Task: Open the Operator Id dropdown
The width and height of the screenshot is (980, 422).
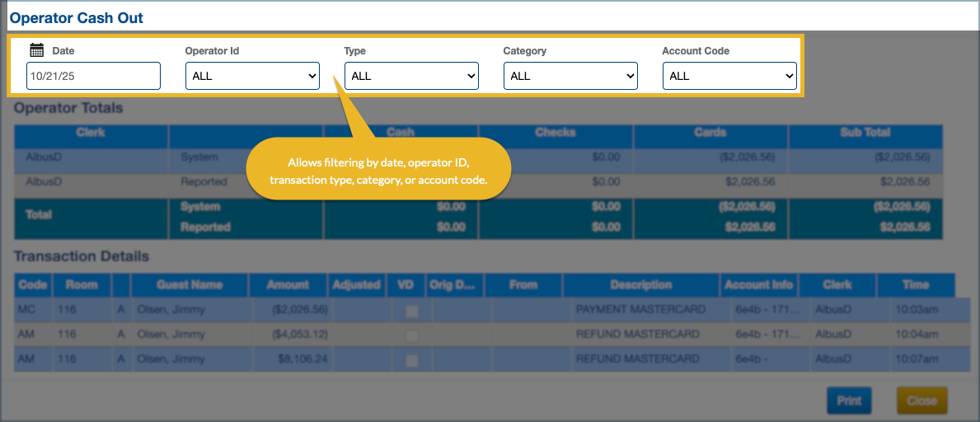Action: [252, 76]
